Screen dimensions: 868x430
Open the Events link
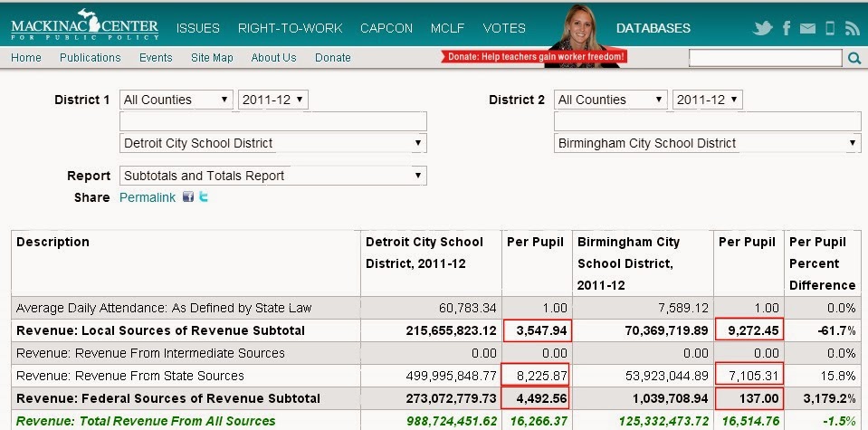[x=156, y=58]
